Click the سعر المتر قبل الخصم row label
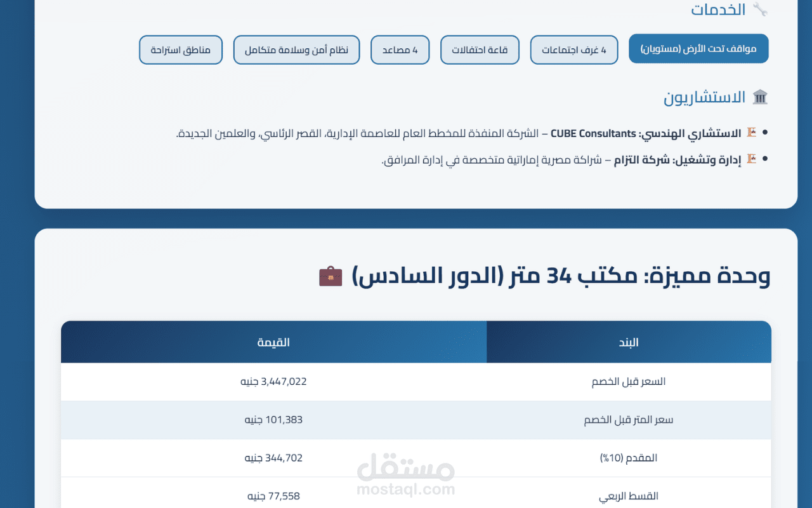Image resolution: width=812 pixels, height=508 pixels. tap(629, 420)
